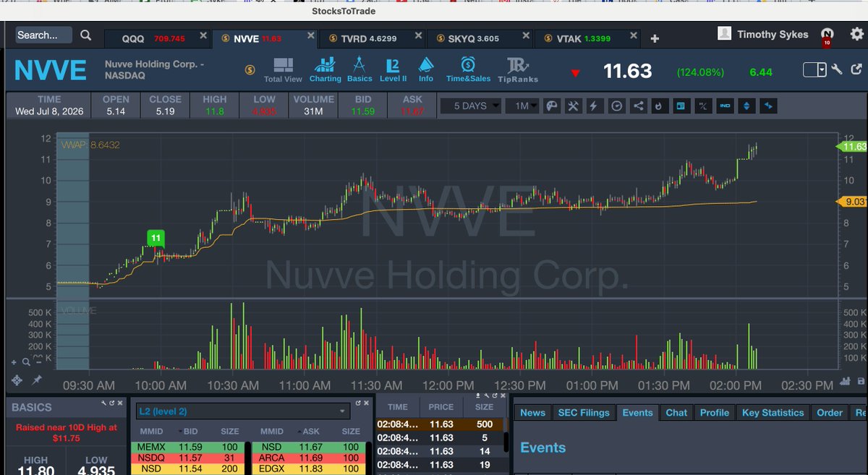Toggle horizontal arrows scaling icon
Screen dimensions: 868x475
(x=767, y=106)
